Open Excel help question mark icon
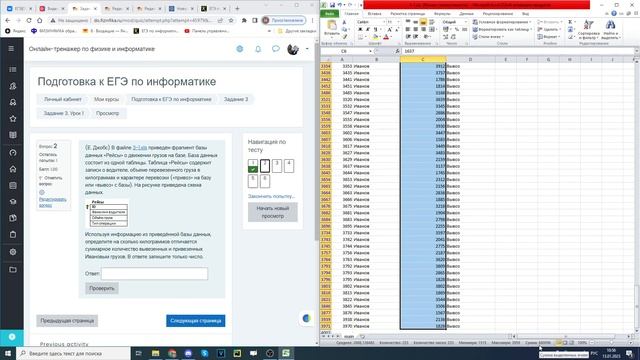The width and height of the screenshot is (640, 360). click(614, 13)
